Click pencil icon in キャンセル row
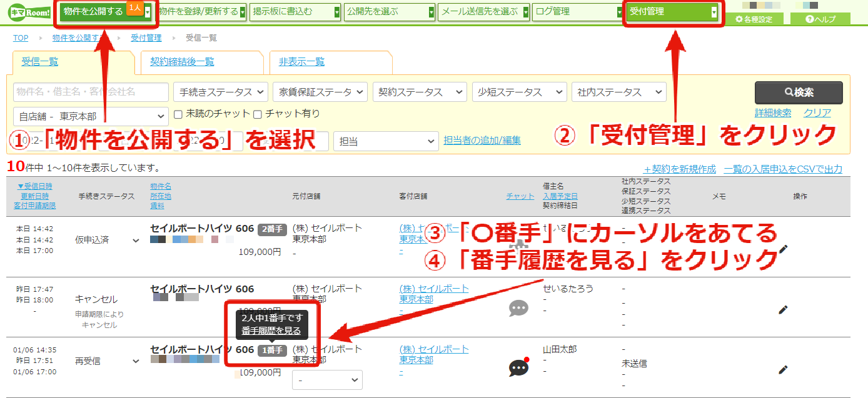This screenshot has height=398, width=868. (783, 309)
